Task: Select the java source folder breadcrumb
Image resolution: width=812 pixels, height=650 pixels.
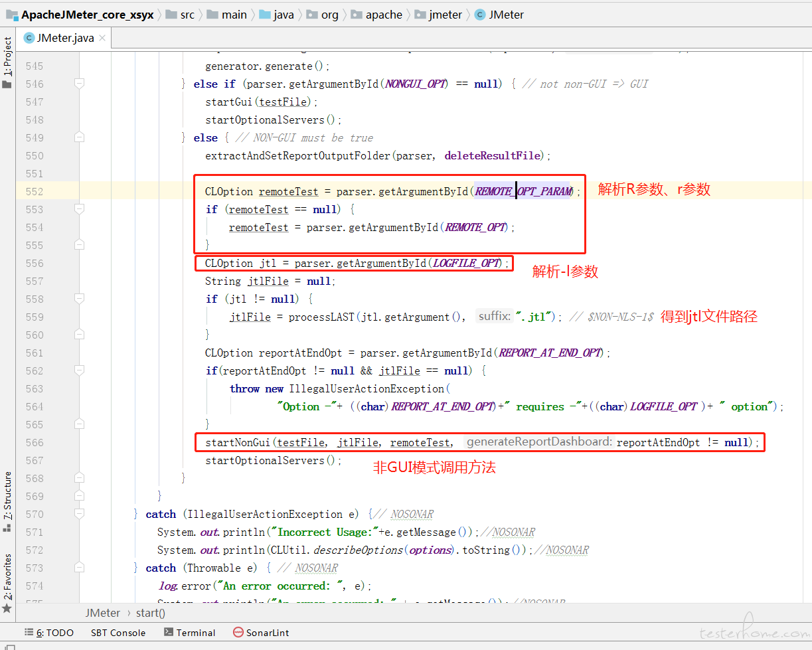Action: pos(276,14)
